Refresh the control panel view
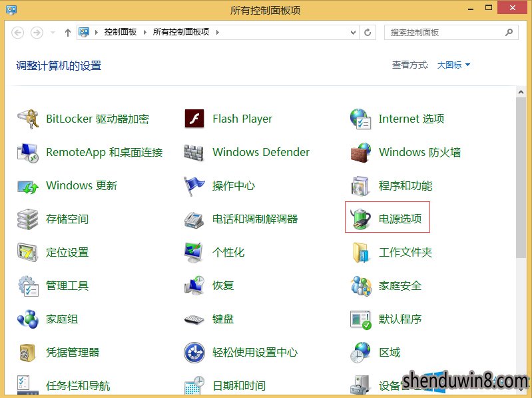Screen dimensions: 532x398 point(368,33)
